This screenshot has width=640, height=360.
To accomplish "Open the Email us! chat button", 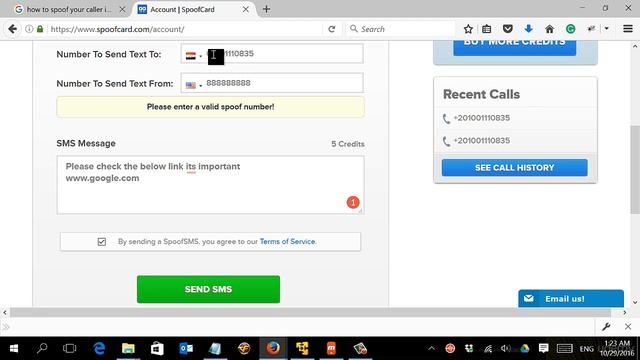I will (571, 298).
